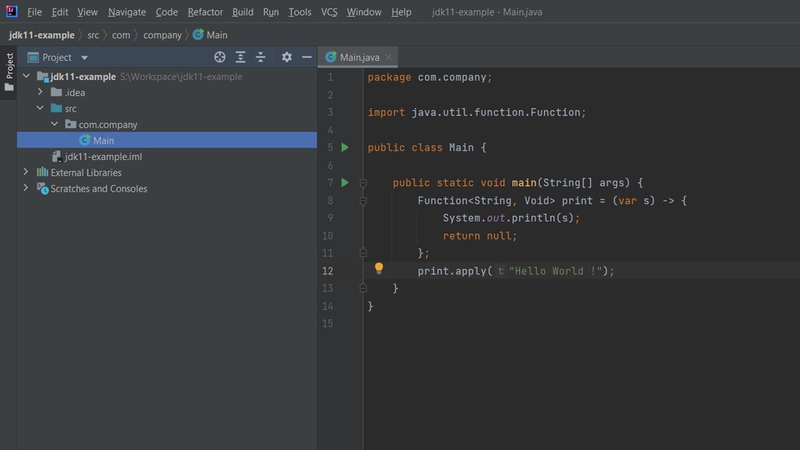Image resolution: width=800 pixels, height=450 pixels.
Task: Expand External Libraries node
Action: coord(27,173)
